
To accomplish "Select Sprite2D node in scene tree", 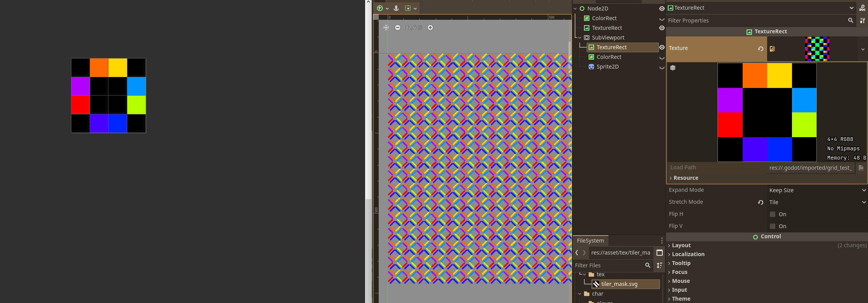I will (x=608, y=67).
